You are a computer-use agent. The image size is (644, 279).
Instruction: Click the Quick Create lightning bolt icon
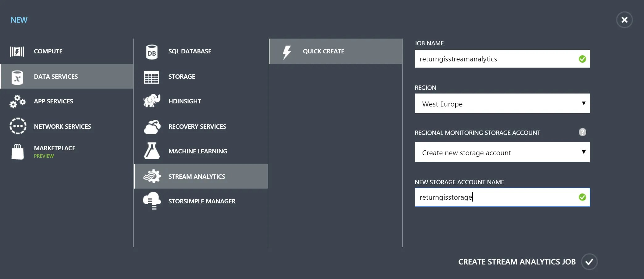click(x=287, y=52)
